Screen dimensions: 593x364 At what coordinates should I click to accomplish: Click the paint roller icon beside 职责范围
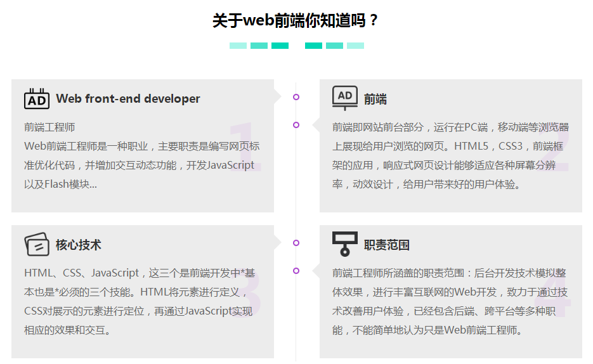tap(345, 244)
